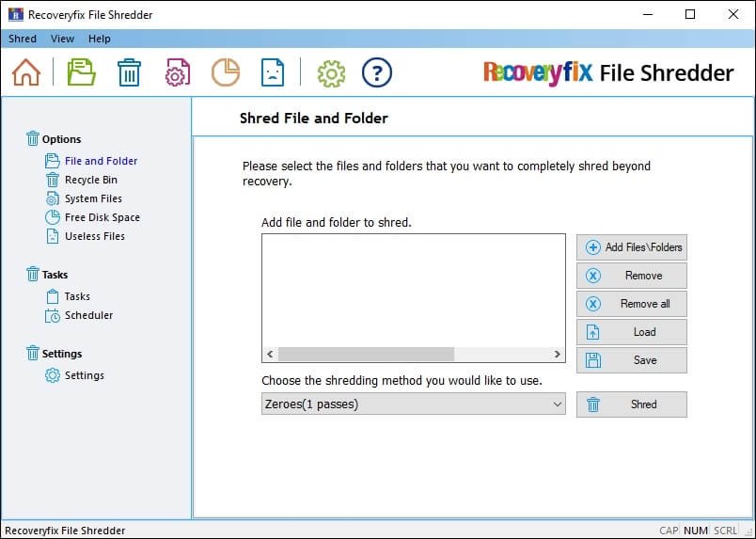Open Settings via green gear toolbar icon
The height and width of the screenshot is (539, 756).
pyautogui.click(x=331, y=73)
